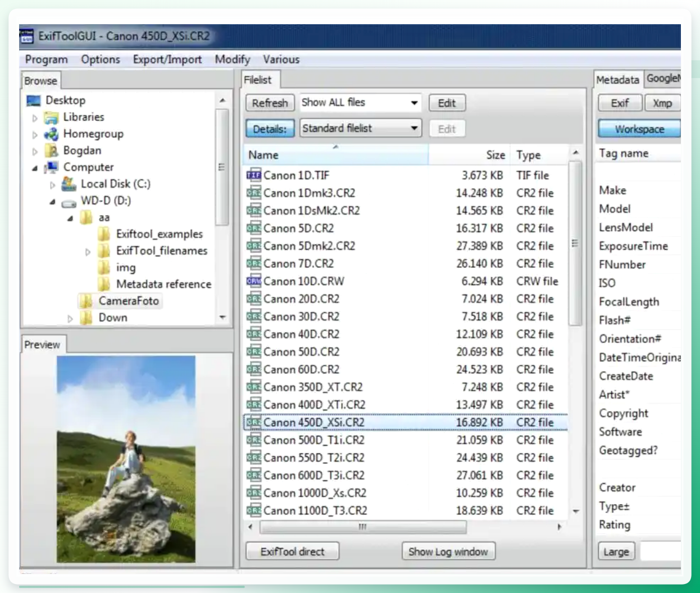Expand the Bogdan tree node
The image size is (700, 593).
pyautogui.click(x=35, y=151)
